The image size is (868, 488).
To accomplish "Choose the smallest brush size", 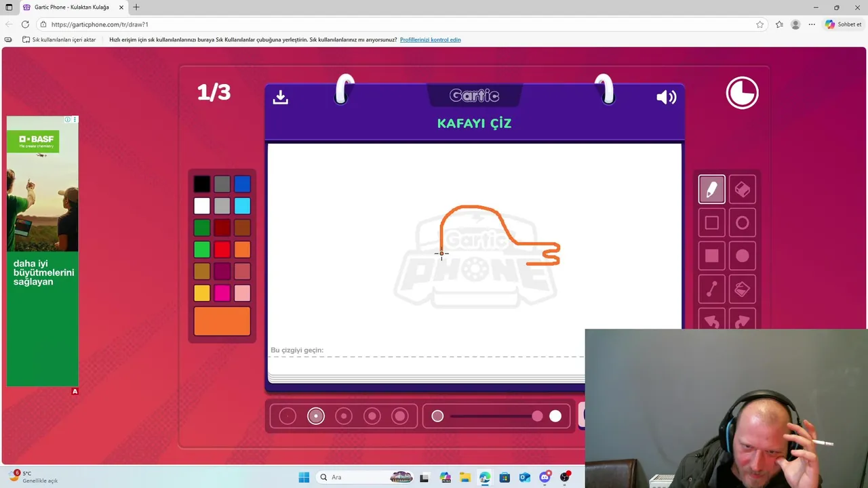I will [x=288, y=416].
